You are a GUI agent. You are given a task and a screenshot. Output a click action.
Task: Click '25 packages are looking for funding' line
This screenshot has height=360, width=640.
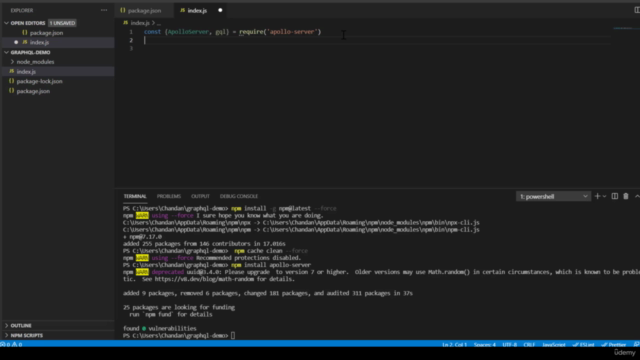point(179,307)
